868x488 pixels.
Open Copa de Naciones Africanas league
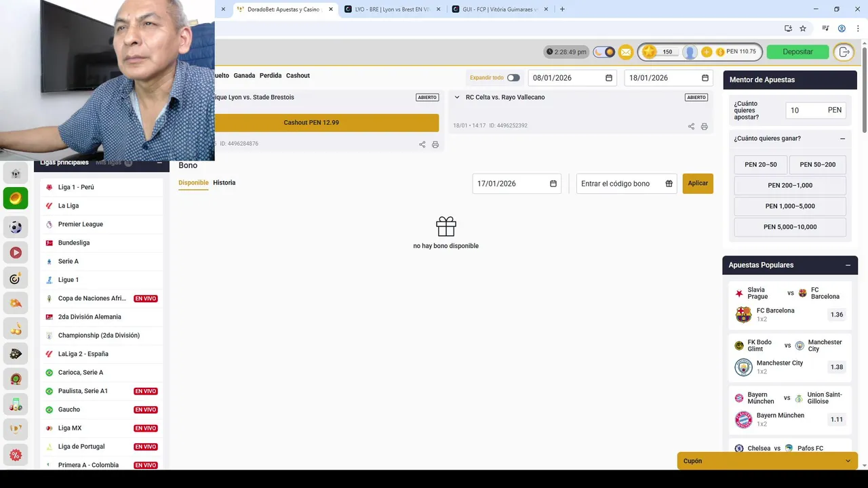point(102,298)
